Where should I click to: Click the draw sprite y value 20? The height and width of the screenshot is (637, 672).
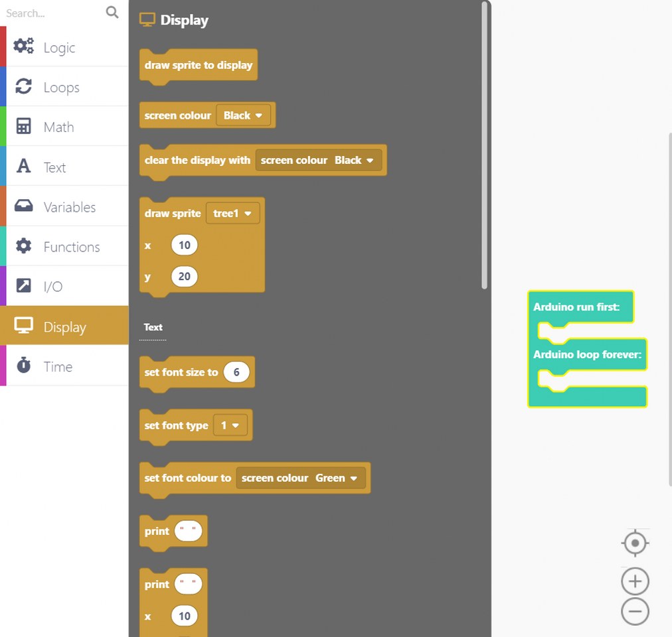coord(185,276)
